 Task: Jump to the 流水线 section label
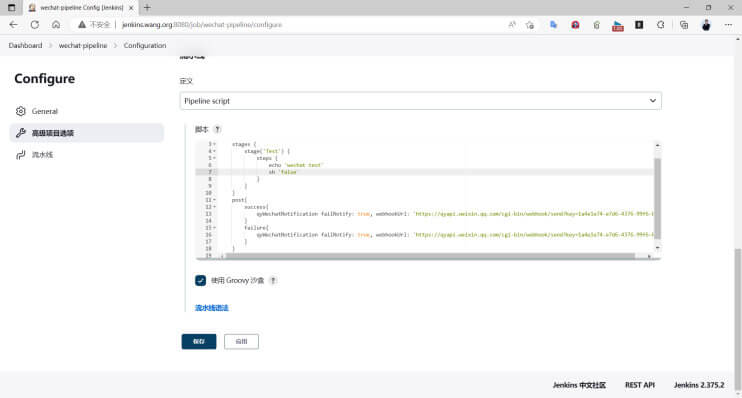point(42,155)
